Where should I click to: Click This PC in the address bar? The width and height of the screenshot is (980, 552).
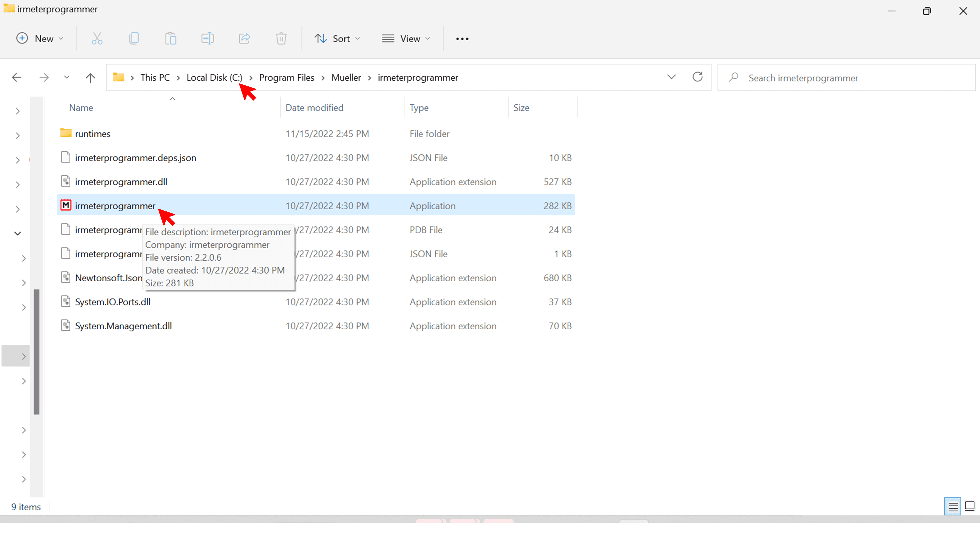coord(155,78)
